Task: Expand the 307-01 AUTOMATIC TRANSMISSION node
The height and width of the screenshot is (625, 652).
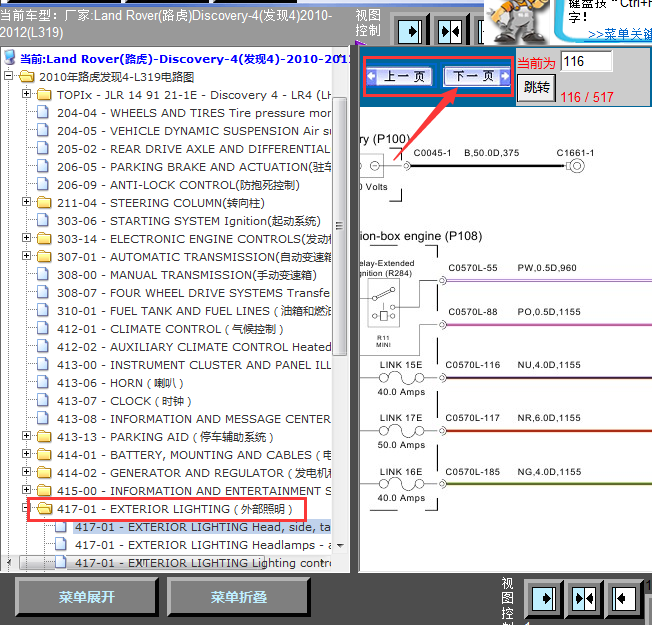Action: [27, 255]
